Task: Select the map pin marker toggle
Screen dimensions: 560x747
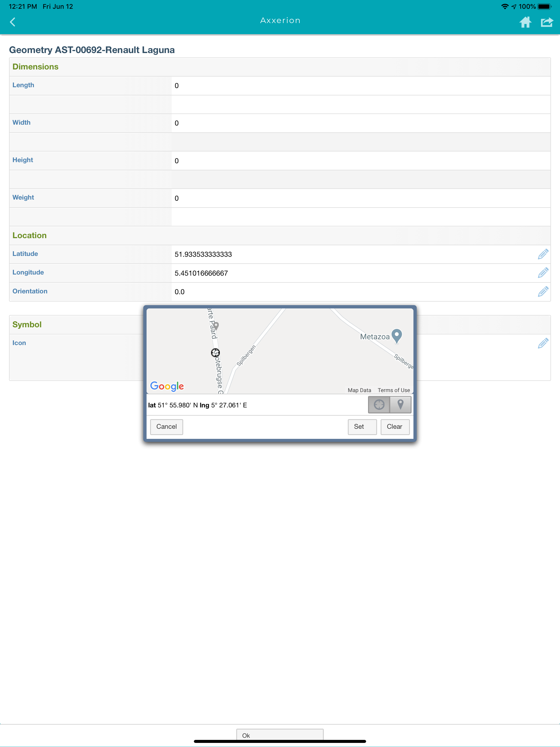Action: (x=400, y=405)
